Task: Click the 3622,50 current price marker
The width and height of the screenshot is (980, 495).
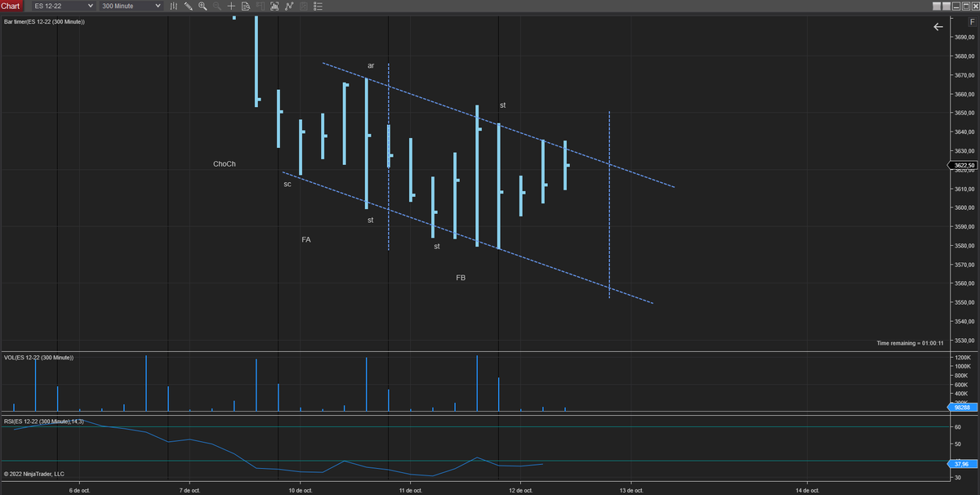Action: pyautogui.click(x=963, y=166)
